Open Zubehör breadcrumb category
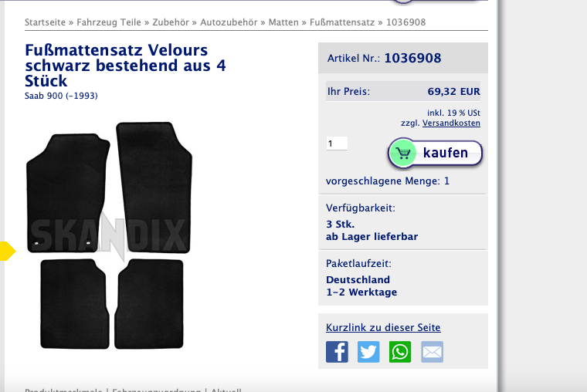Screen dimensions: 587x392 [x=171, y=22]
